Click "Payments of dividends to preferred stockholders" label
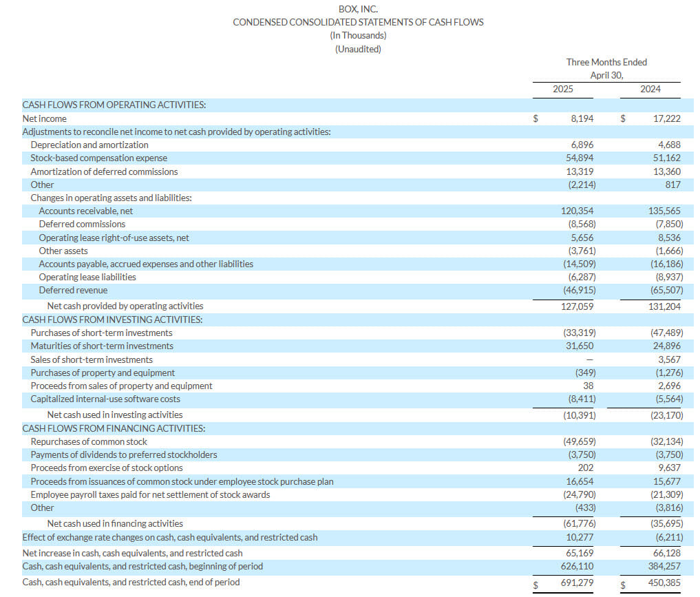The height and width of the screenshot is (597, 700). [124, 454]
